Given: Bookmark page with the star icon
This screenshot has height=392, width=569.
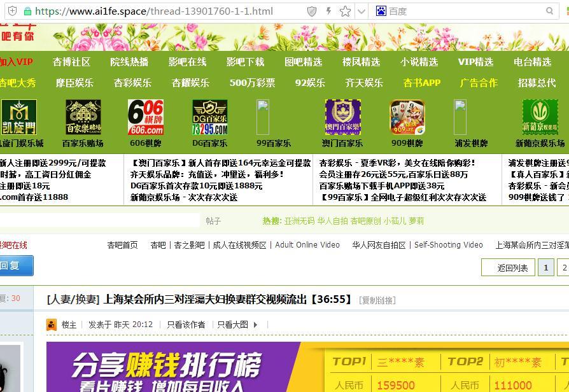Looking at the screenshot, I should [x=345, y=11].
